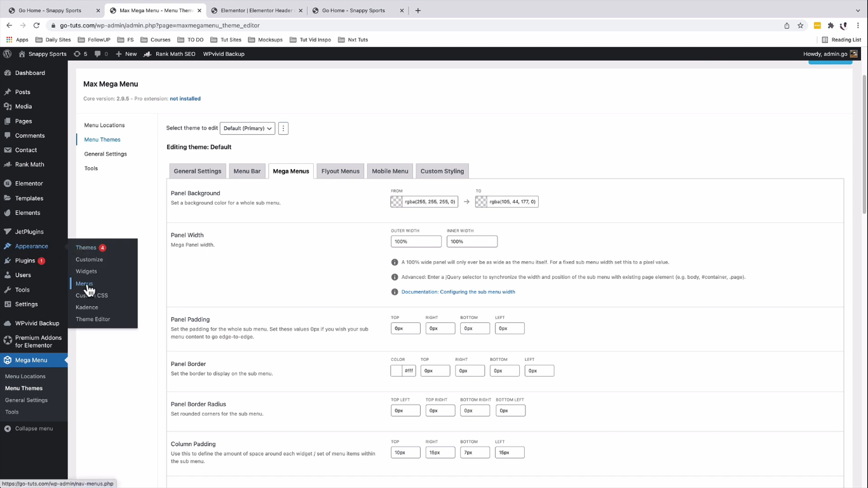Click New in the admin bar
The width and height of the screenshot is (868, 488).
pyautogui.click(x=126, y=54)
